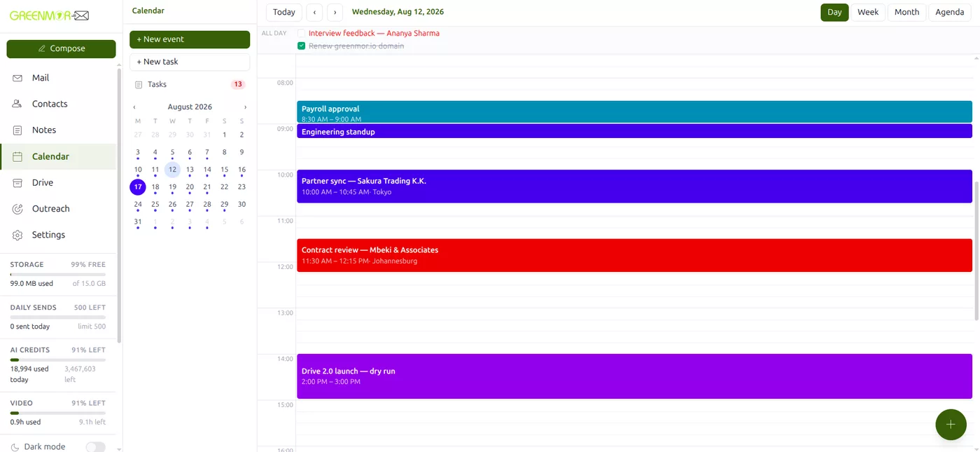The image size is (980, 452).
Task: Click the Tasks list icon
Action: [x=139, y=84]
